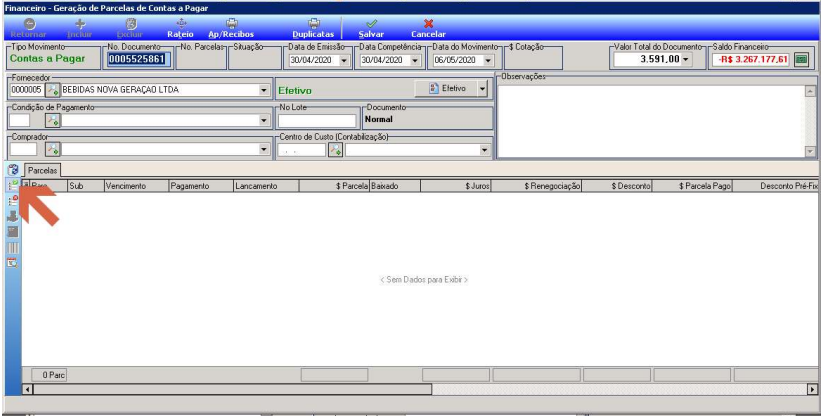This screenshot has height=417, width=821.
Task: Click the Sub column header
Action: pyautogui.click(x=86, y=186)
